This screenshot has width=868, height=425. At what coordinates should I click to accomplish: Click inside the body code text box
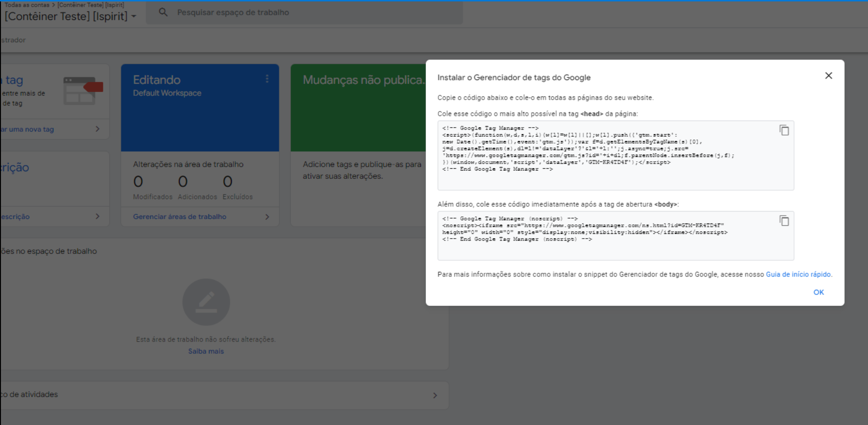coord(615,236)
